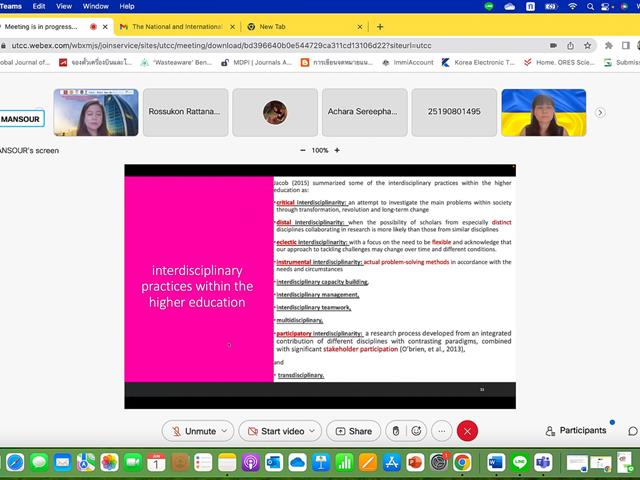Open Microsoft Teams from the dock
The image size is (640, 480).
point(543,462)
